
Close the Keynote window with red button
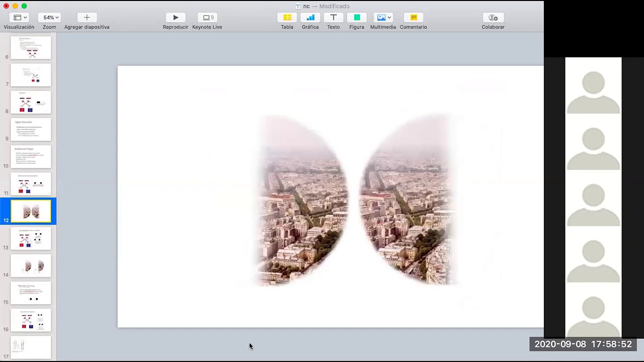(x=6, y=6)
